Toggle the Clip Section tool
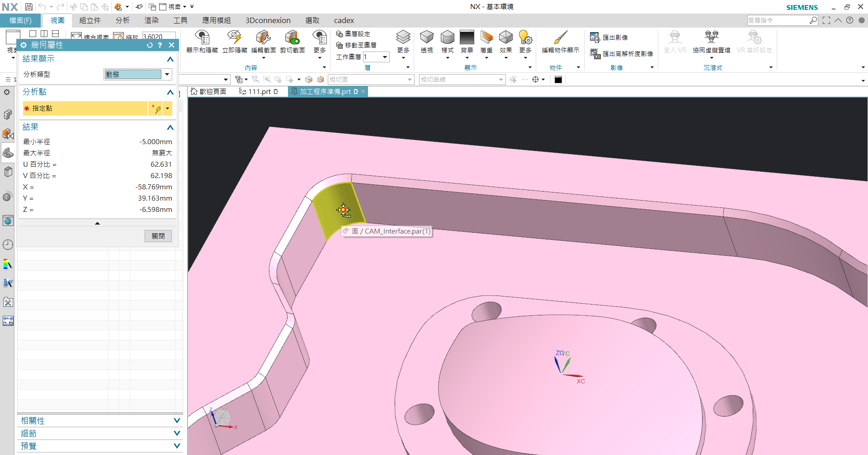Viewport: 868px width, 455px height. 292,38
